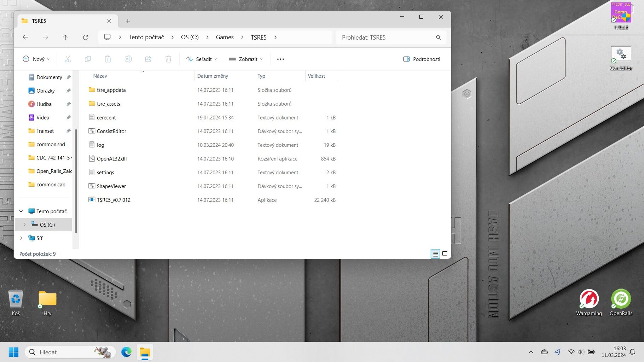Open the more options ellipsis menu
This screenshot has height=362, width=644.
point(280,59)
